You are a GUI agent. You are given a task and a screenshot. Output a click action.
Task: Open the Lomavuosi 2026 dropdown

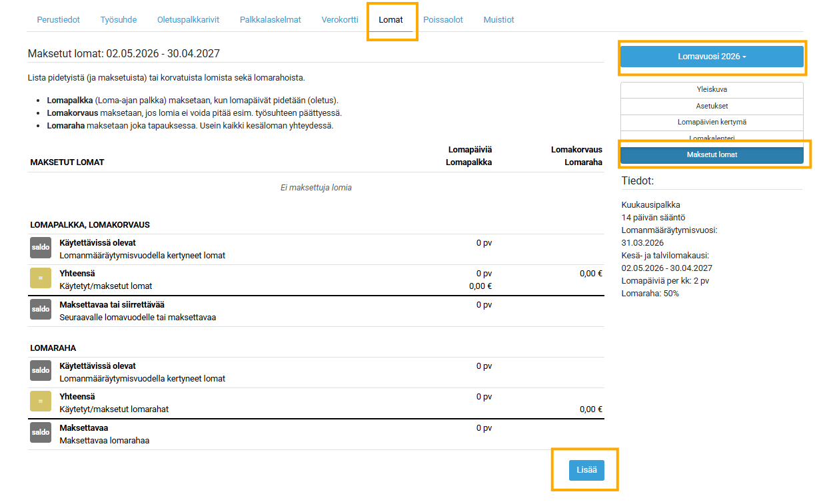712,57
